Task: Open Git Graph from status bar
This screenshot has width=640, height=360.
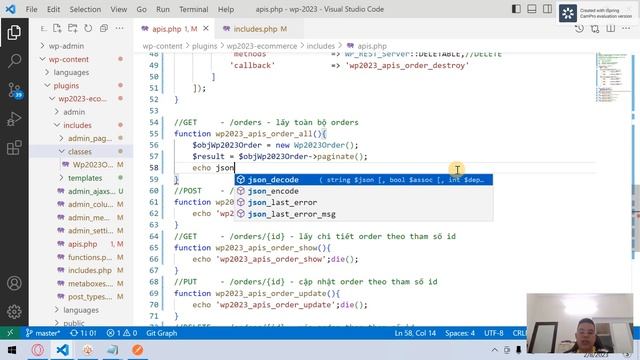Action: pyautogui.click(x=162, y=333)
